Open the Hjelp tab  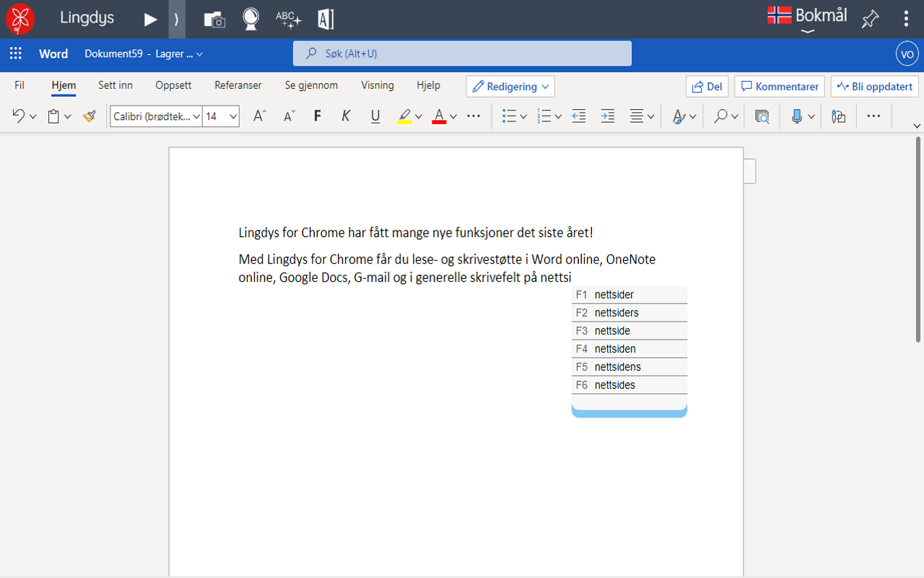(x=428, y=85)
